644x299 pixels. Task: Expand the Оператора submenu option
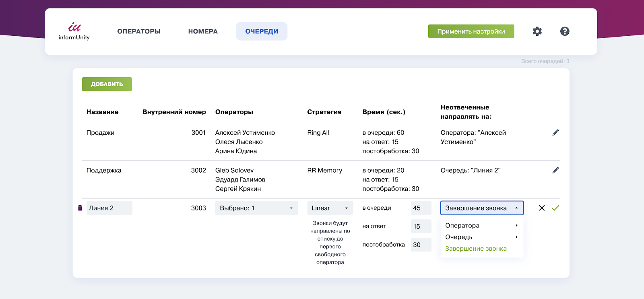[x=482, y=225]
